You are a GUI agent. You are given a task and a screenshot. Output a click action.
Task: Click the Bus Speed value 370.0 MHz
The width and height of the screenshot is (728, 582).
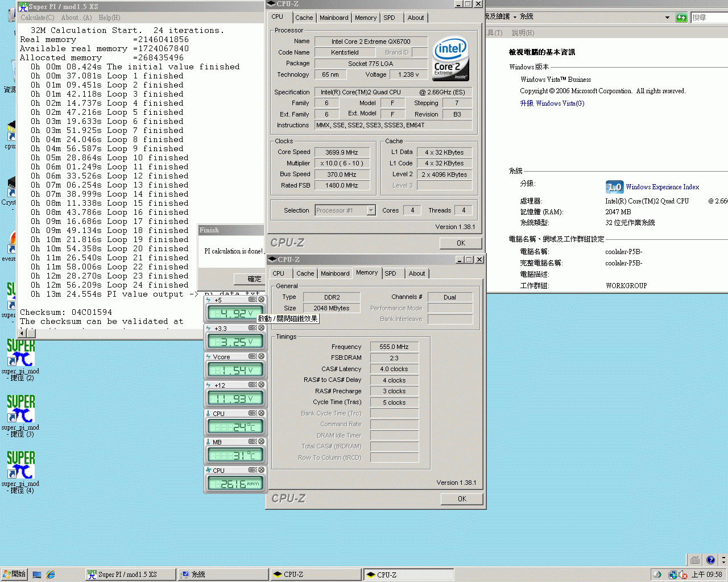tap(342, 174)
